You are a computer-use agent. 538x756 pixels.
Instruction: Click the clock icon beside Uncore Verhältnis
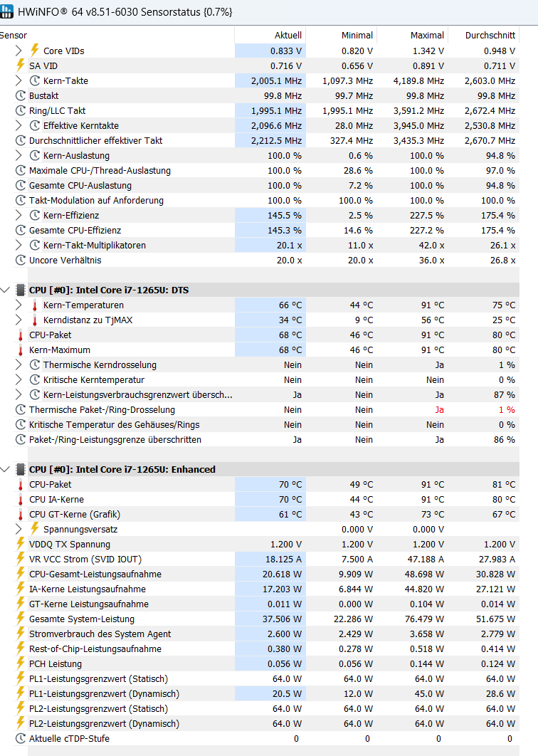pyautogui.click(x=20, y=260)
